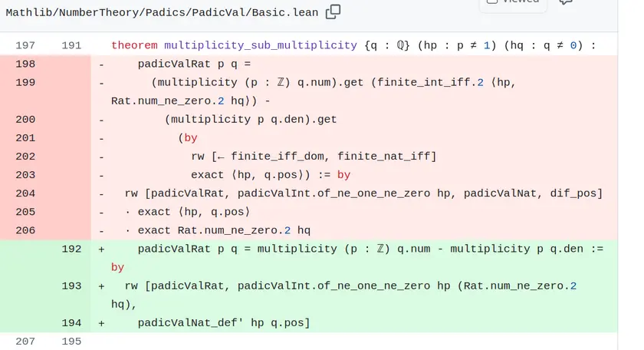Select added line number 194
Viewport: 644px width, 350px height.
(x=71, y=323)
